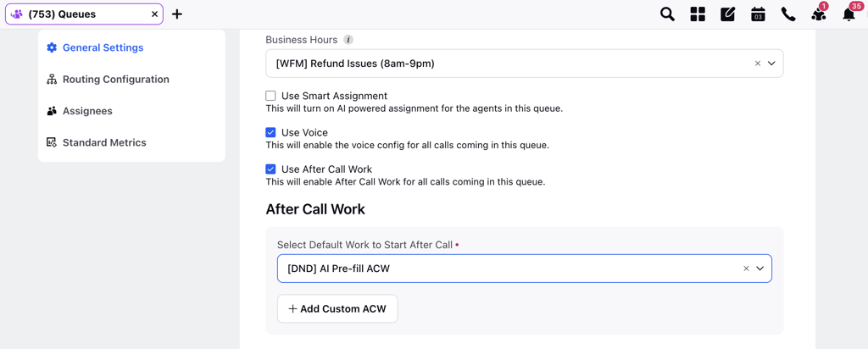Enable the Use Smart Assignment checkbox

pos(270,96)
